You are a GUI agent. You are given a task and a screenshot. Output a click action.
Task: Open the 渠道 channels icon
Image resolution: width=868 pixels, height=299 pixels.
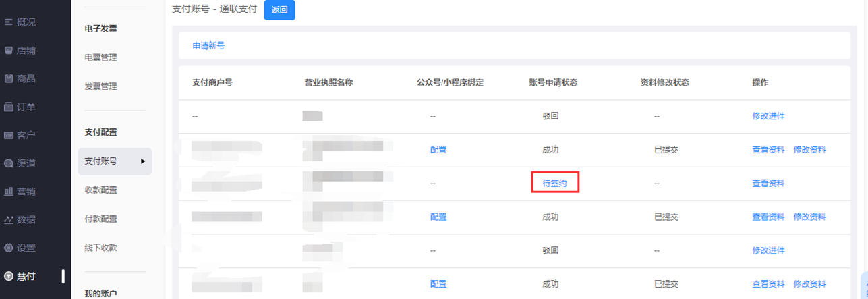[x=9, y=163]
